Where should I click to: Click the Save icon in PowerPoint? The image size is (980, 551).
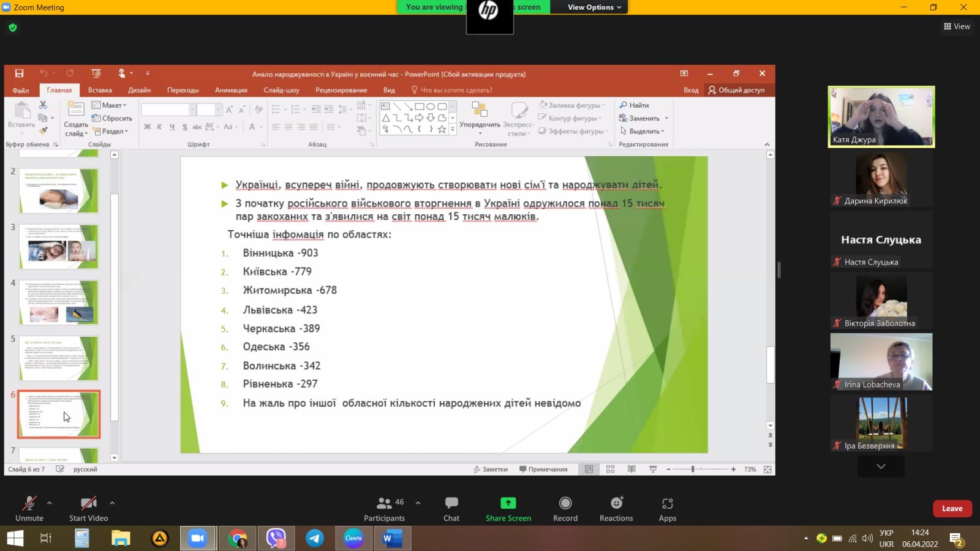[x=19, y=73]
